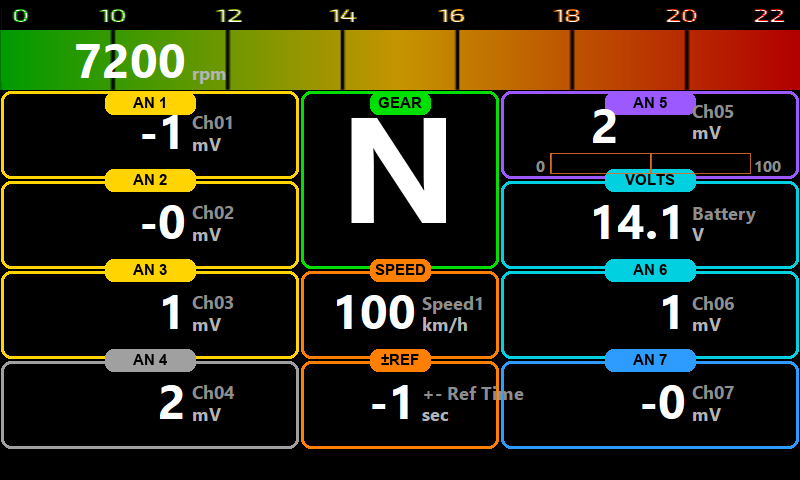Click the RPM scale number 20

point(682,16)
